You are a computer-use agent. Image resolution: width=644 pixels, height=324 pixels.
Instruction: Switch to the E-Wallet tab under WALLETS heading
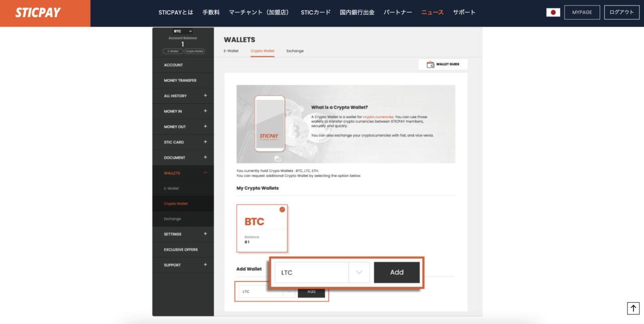(x=231, y=51)
